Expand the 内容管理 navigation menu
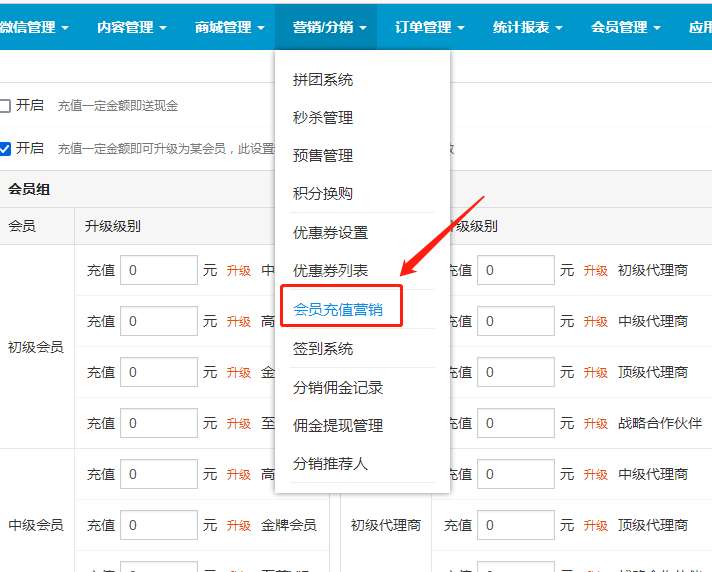 click(131, 27)
